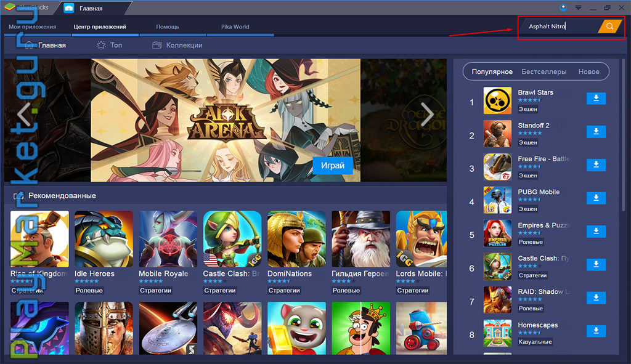Open the Pika World tab

click(x=235, y=26)
